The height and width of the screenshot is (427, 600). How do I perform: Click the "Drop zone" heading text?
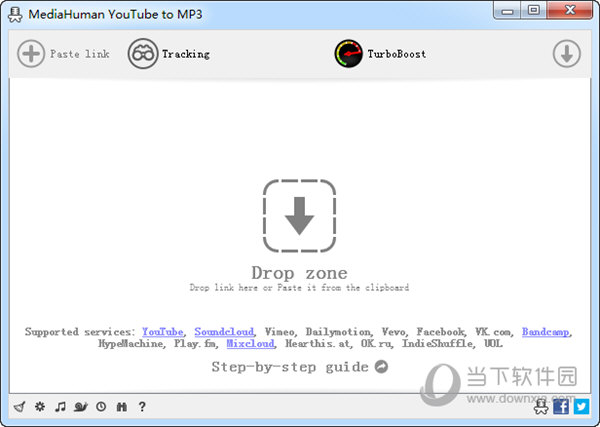[x=299, y=273]
